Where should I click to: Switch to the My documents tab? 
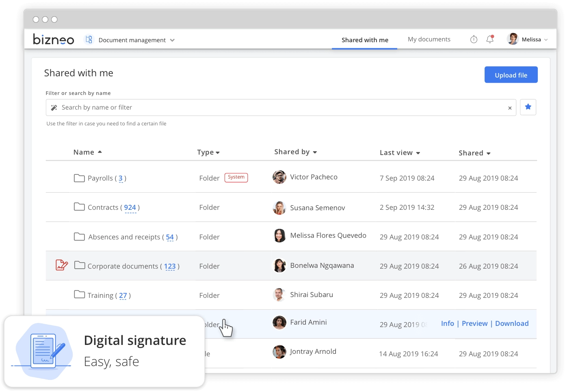(x=429, y=39)
